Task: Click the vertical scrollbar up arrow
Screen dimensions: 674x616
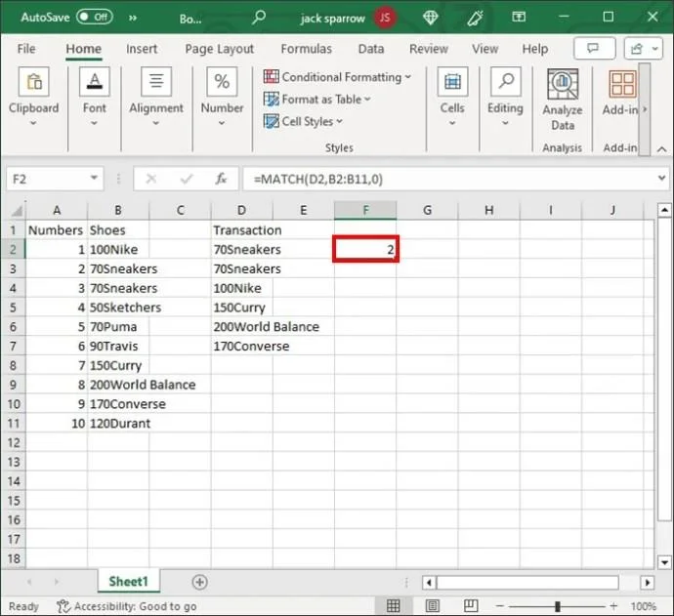Action: (x=664, y=210)
